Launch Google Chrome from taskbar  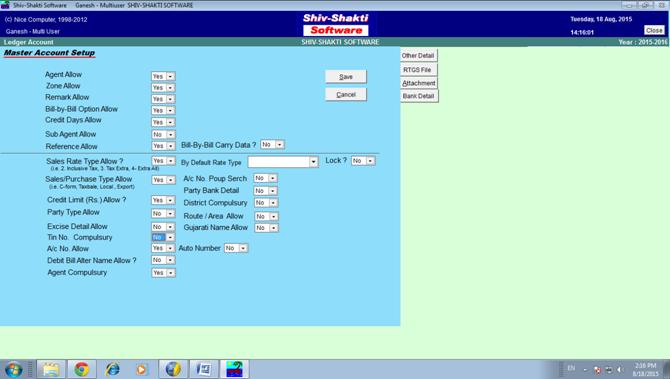(x=81, y=369)
